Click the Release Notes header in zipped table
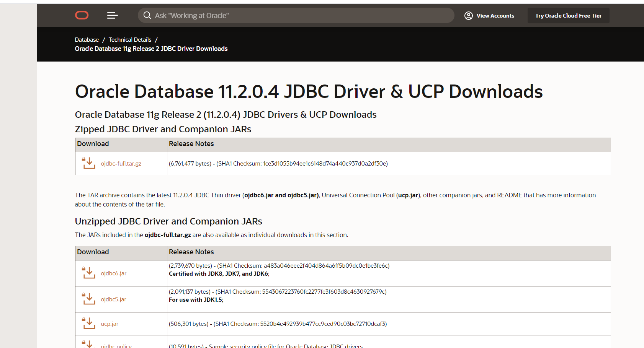644x348 pixels. [x=191, y=144]
